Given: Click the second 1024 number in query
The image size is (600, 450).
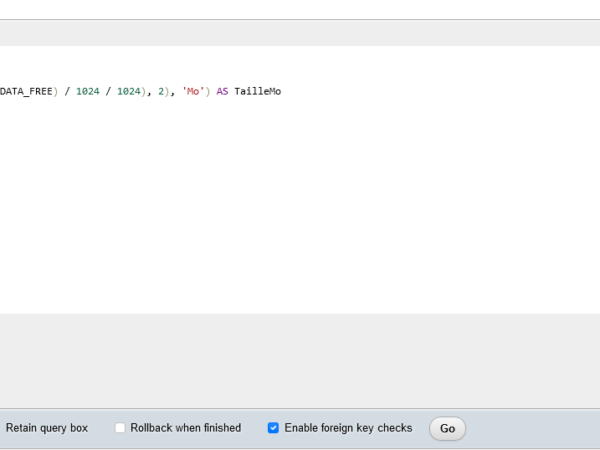Looking at the screenshot, I should point(128,92).
